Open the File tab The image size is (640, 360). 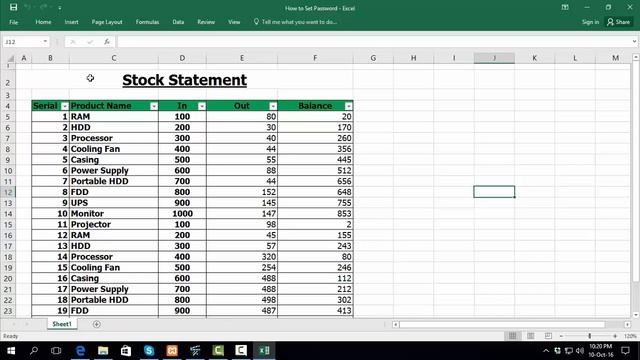13,22
